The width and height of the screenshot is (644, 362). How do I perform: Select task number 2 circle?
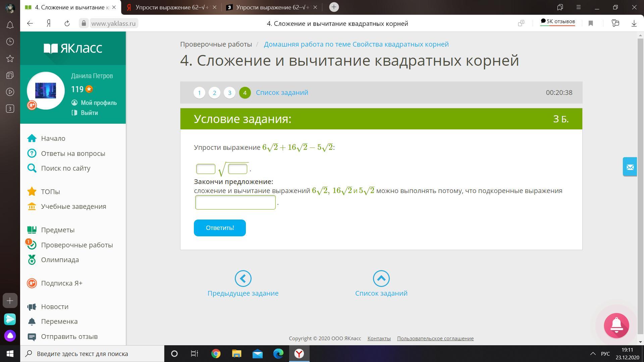214,93
